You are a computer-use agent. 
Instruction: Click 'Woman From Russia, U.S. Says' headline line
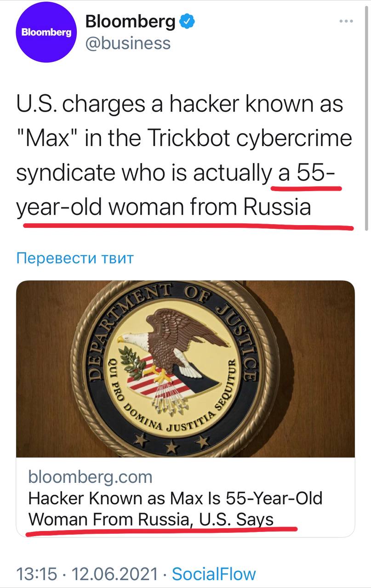pyautogui.click(x=151, y=519)
